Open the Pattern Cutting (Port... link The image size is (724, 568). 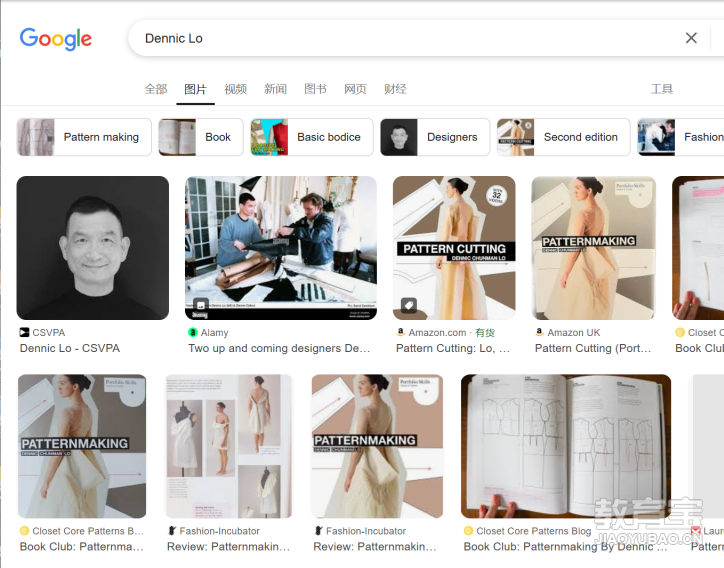(x=593, y=348)
